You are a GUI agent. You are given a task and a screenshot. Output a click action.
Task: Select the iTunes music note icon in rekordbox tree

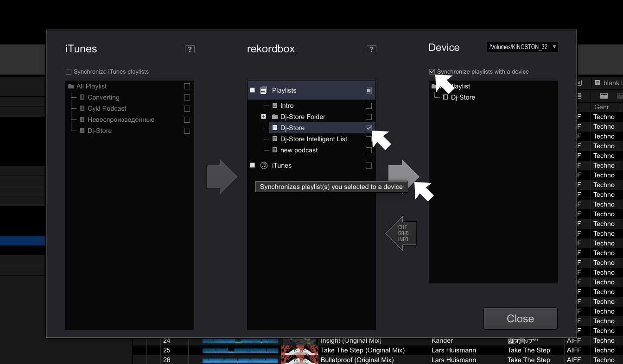point(264,165)
